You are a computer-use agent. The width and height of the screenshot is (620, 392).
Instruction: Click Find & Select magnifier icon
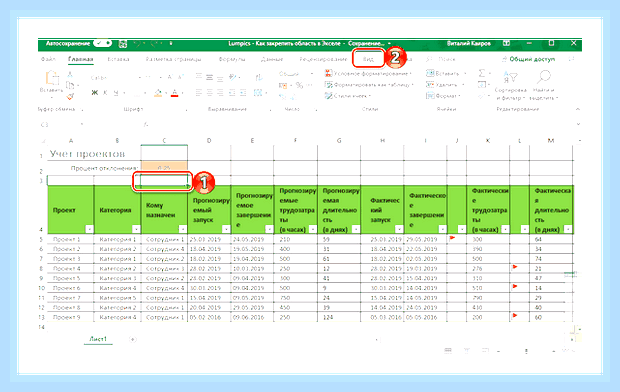[544, 77]
